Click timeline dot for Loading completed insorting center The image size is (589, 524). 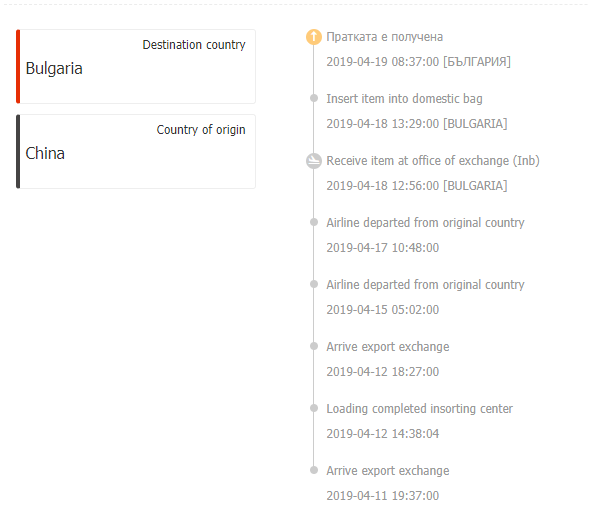click(x=314, y=408)
